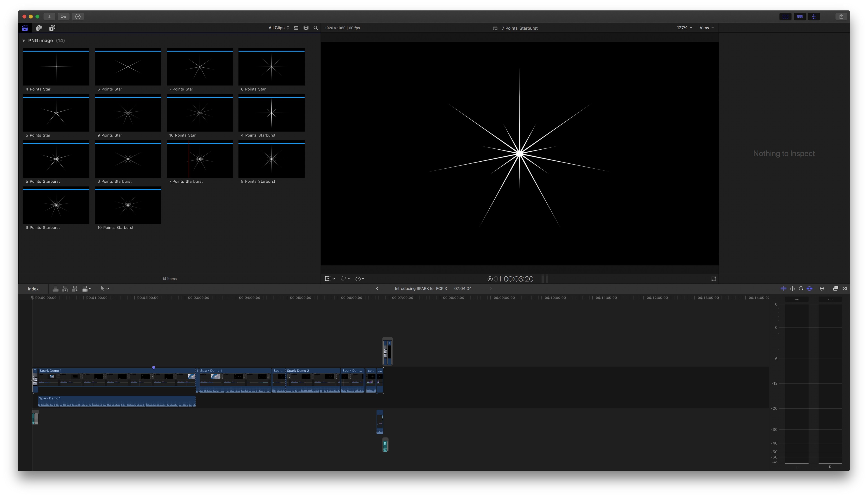Collapse the PNG image group
This screenshot has height=497, width=868.
click(x=24, y=41)
